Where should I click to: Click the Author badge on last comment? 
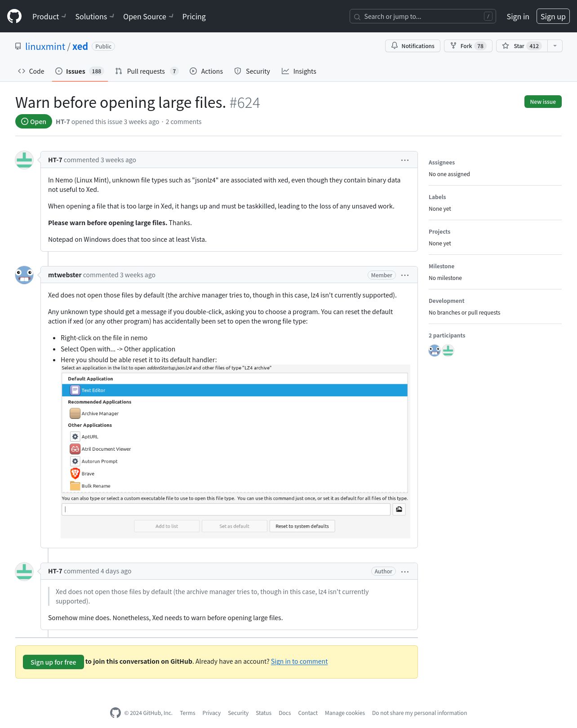tap(383, 571)
